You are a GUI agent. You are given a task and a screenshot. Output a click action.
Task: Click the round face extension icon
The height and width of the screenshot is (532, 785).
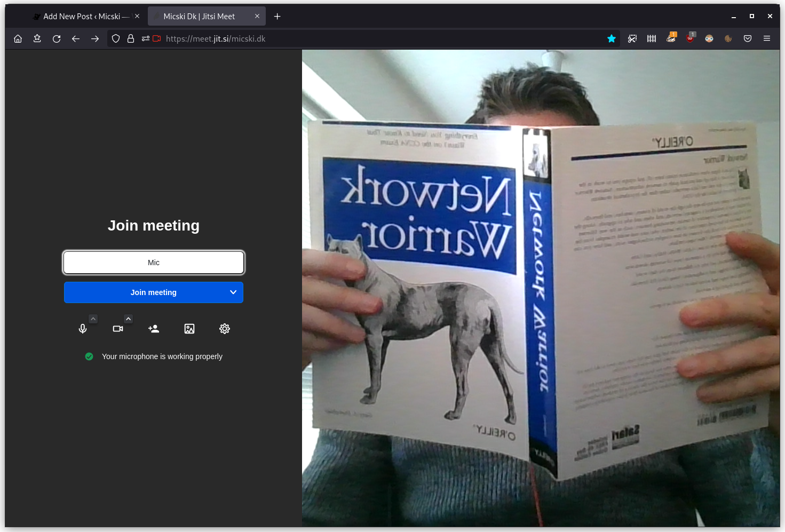click(709, 38)
